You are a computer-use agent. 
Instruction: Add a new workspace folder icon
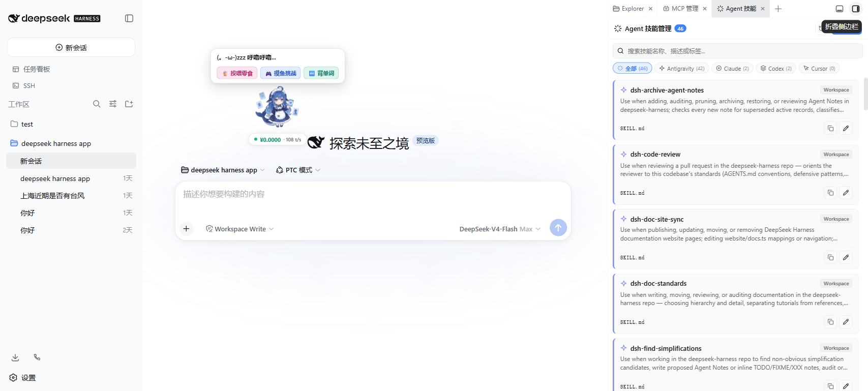129,104
